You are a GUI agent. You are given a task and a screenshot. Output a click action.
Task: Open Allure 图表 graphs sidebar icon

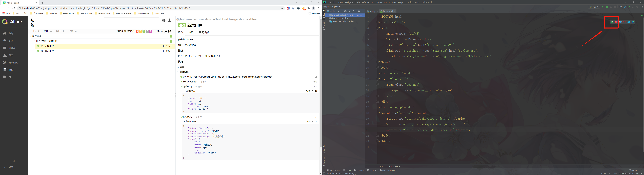click(x=5, y=55)
